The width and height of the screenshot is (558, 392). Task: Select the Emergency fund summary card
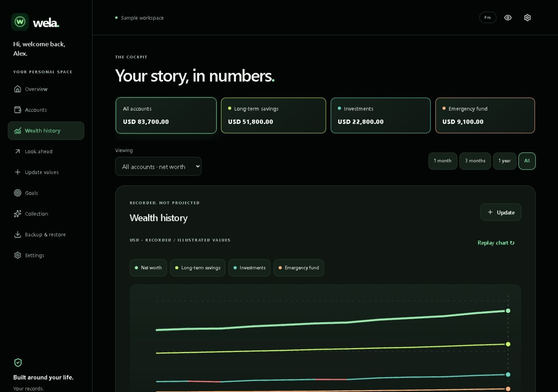tap(485, 115)
